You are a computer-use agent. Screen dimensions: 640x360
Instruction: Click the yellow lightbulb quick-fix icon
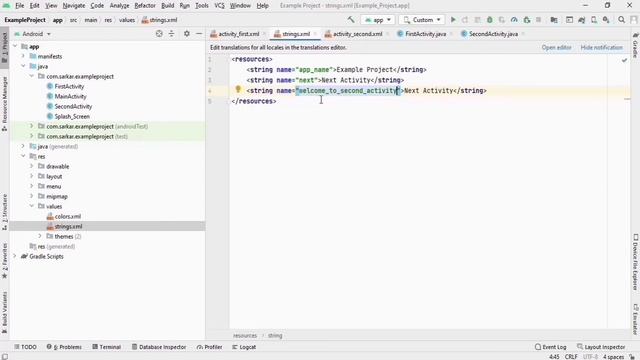pos(238,89)
